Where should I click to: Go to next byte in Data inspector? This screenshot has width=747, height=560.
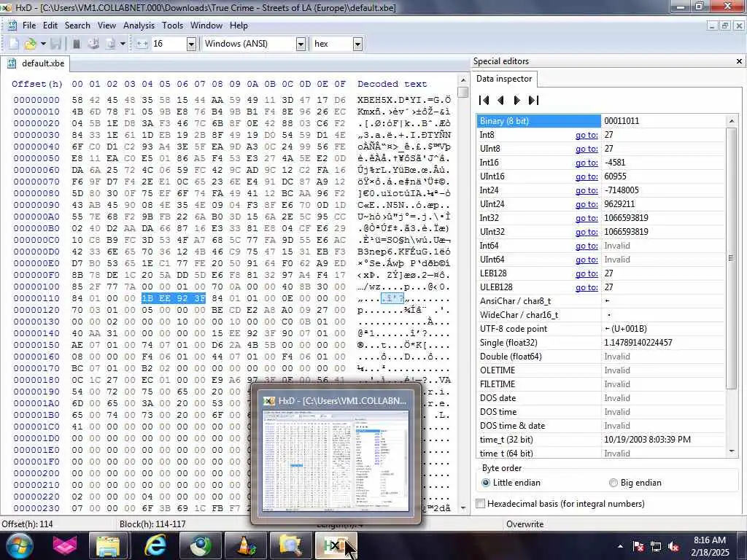click(517, 100)
